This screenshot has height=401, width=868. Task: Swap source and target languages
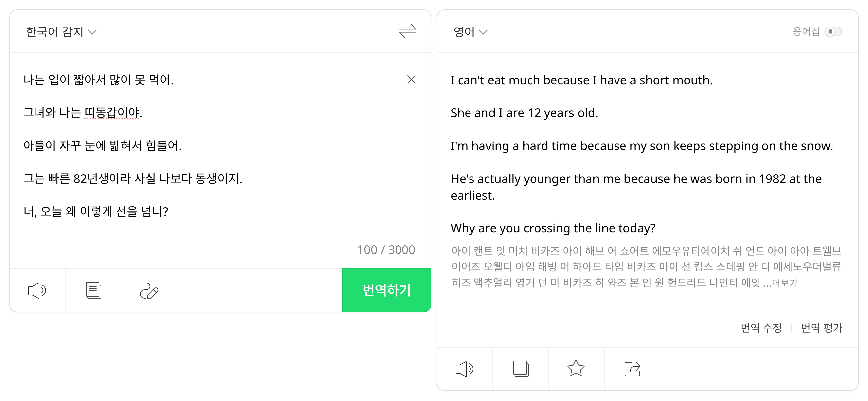tap(407, 31)
